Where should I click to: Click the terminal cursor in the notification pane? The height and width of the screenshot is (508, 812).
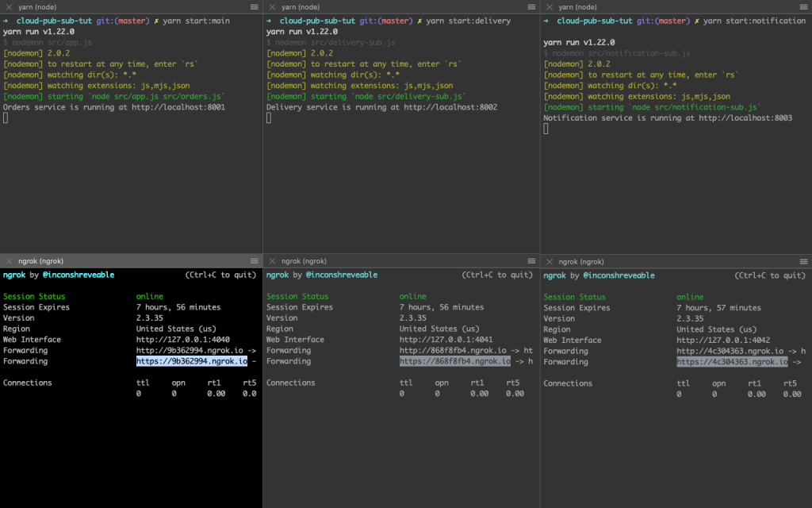point(545,128)
